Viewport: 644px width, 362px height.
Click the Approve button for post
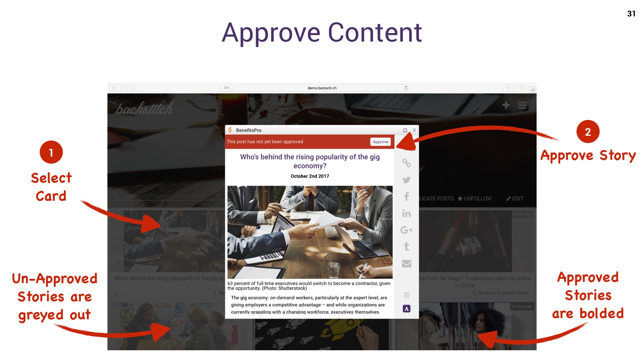coord(379,141)
